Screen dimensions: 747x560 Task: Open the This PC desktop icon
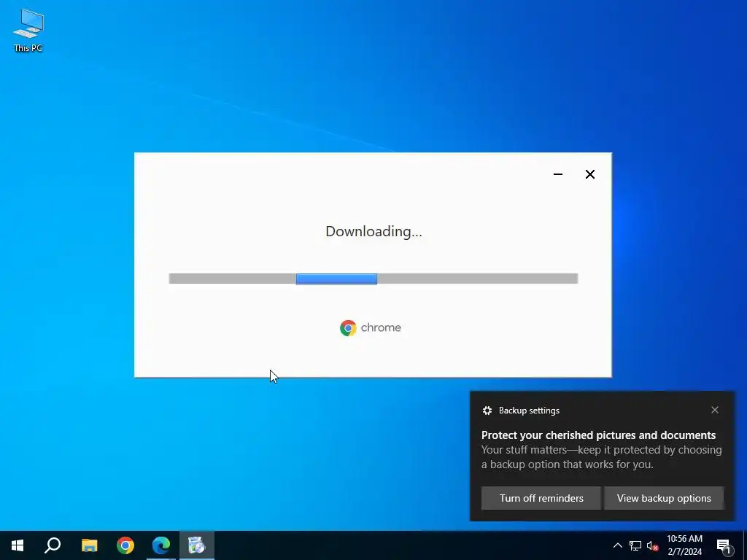[28, 30]
